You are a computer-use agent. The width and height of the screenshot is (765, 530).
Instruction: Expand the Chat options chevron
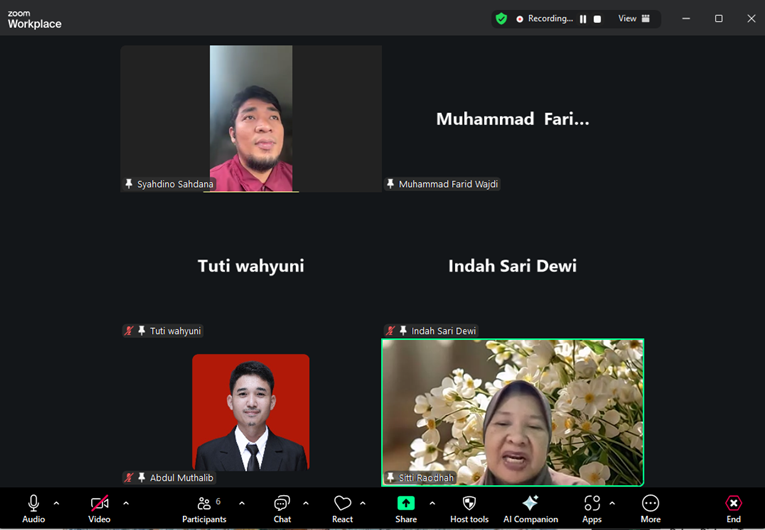pyautogui.click(x=306, y=503)
